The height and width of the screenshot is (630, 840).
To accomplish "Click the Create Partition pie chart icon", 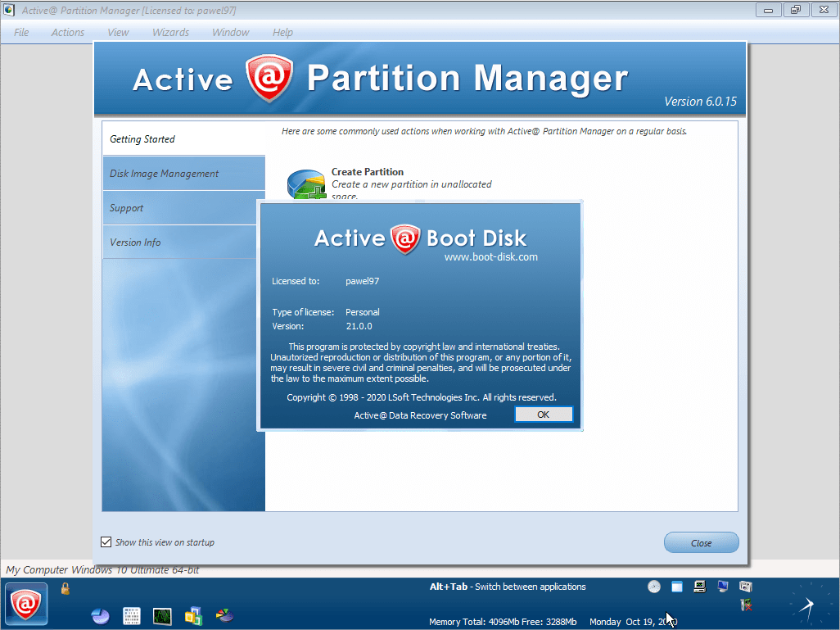I will tap(306, 184).
